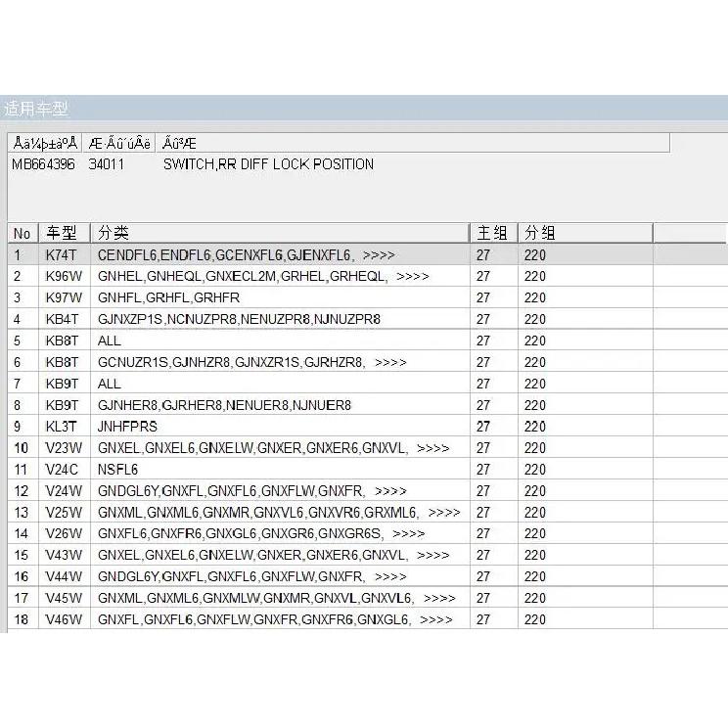The width and height of the screenshot is (728, 728).
Task: Click the 适用车型 panel title
Action: click(x=36, y=109)
